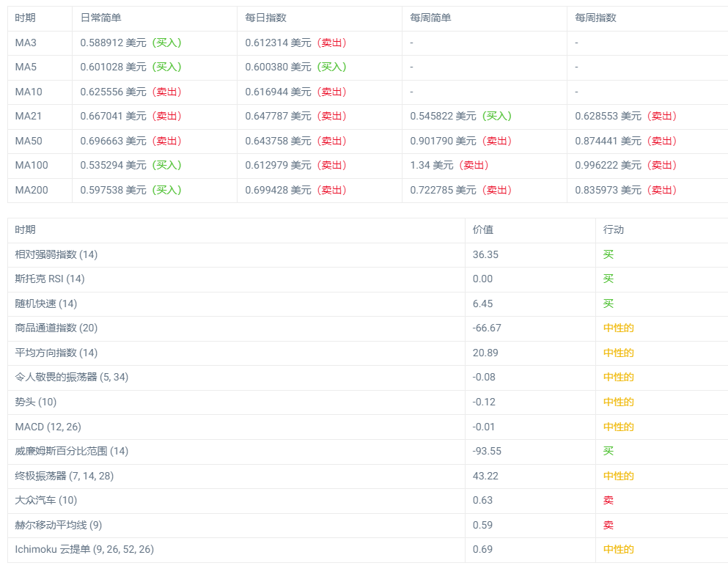
Task: Click MA21 daily exponential value 0.647787 美元
Action: click(278, 116)
